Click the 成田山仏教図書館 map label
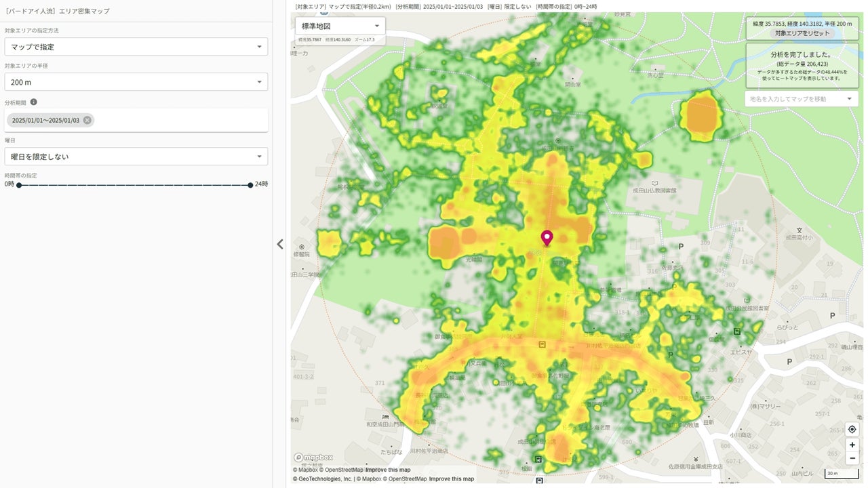 point(654,191)
